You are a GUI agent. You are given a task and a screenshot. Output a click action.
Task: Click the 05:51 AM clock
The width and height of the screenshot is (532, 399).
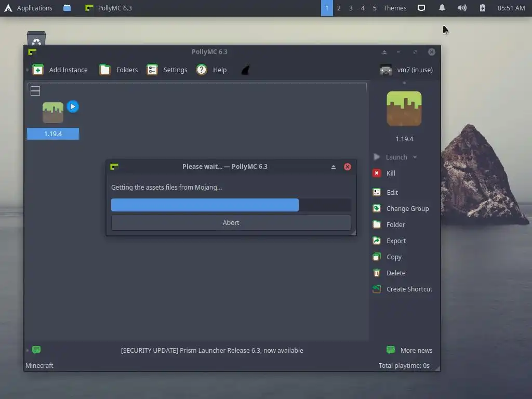tap(511, 8)
